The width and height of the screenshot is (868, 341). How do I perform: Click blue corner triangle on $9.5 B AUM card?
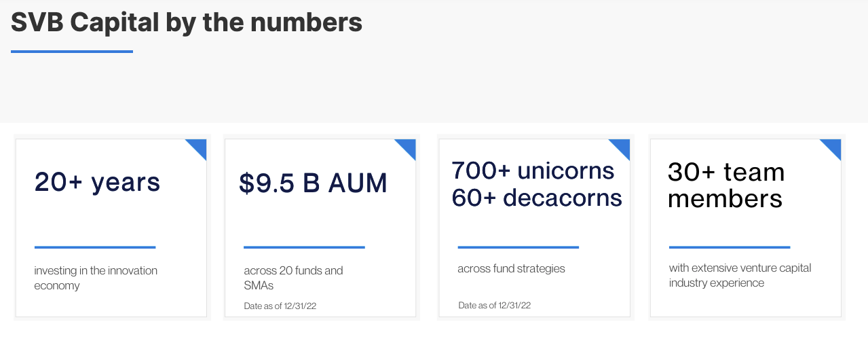(x=408, y=146)
